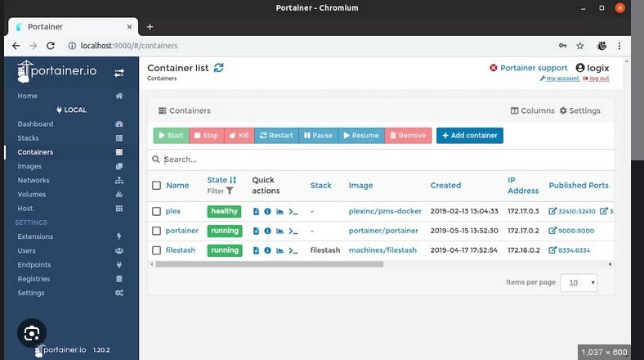Click the browser address bar URL
This screenshot has width=644, height=360.
point(129,46)
